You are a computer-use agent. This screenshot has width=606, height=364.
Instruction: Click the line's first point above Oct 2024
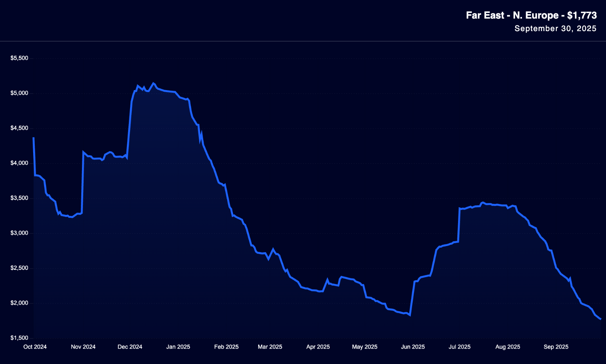(x=34, y=138)
